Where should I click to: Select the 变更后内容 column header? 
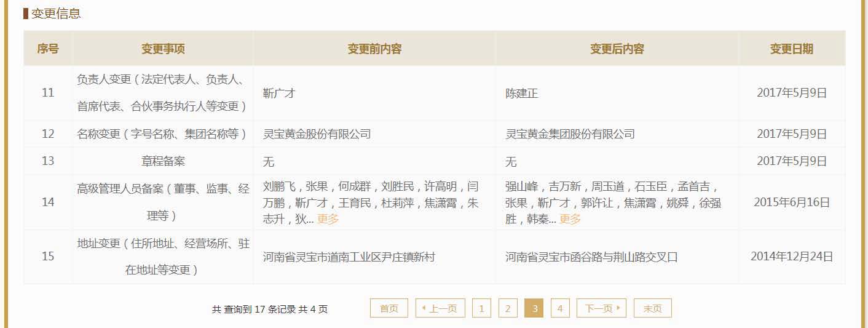(617, 49)
